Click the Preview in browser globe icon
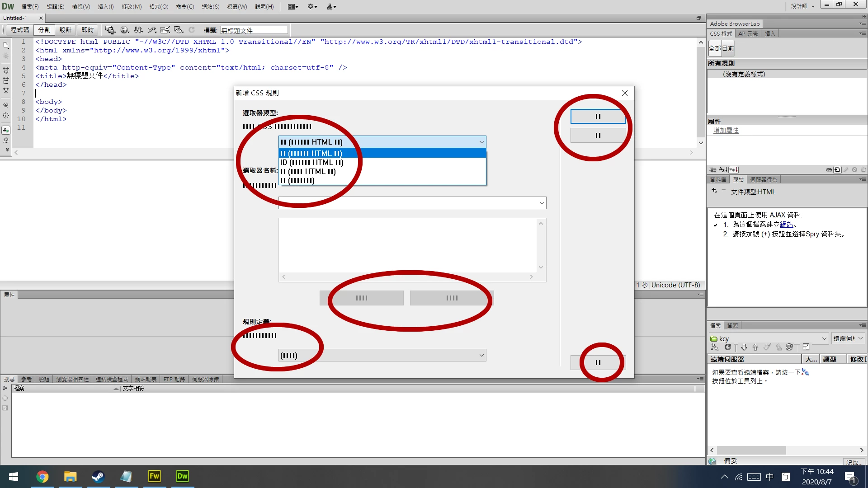Viewport: 868px width, 488px height. click(124, 30)
